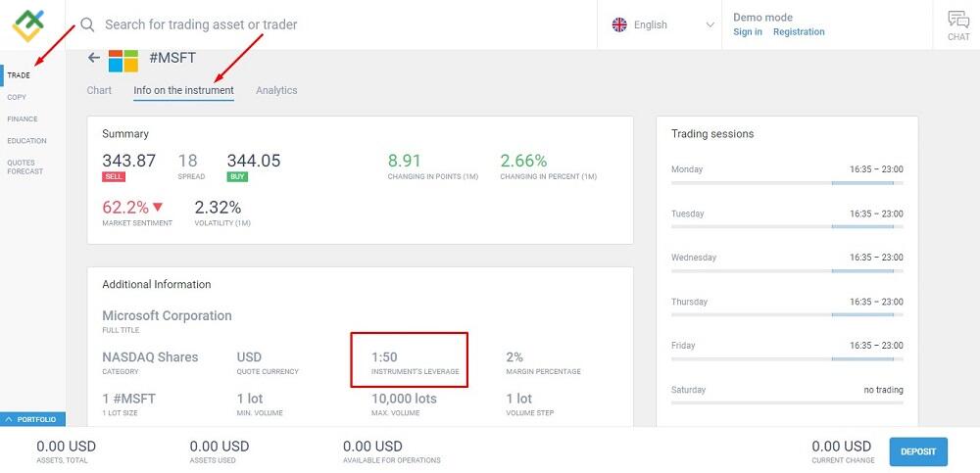Image resolution: width=980 pixels, height=473 pixels.
Task: Click the 2.32% volatility value
Action: tap(218, 207)
